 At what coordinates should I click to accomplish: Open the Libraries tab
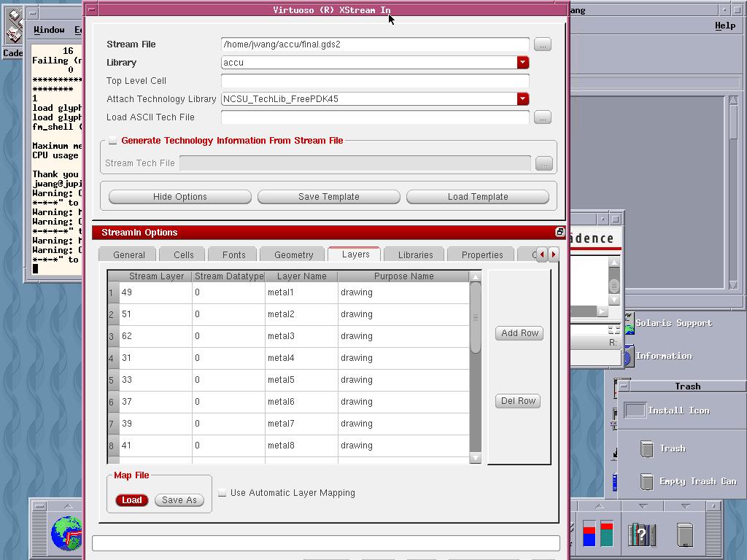[x=415, y=254]
